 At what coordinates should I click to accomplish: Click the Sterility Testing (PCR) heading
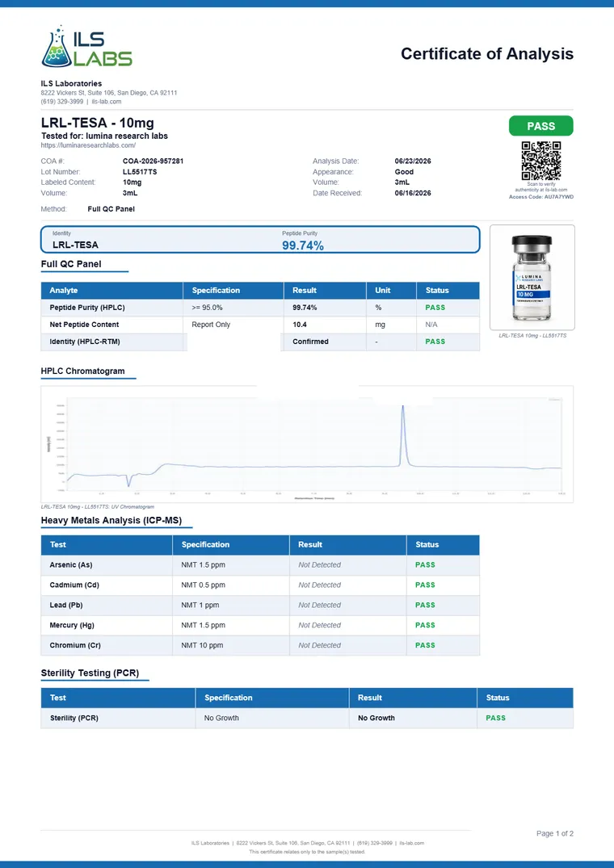(90, 673)
